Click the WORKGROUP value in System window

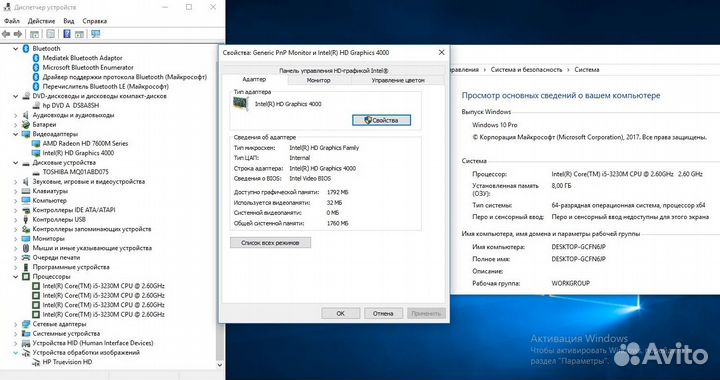click(x=570, y=284)
